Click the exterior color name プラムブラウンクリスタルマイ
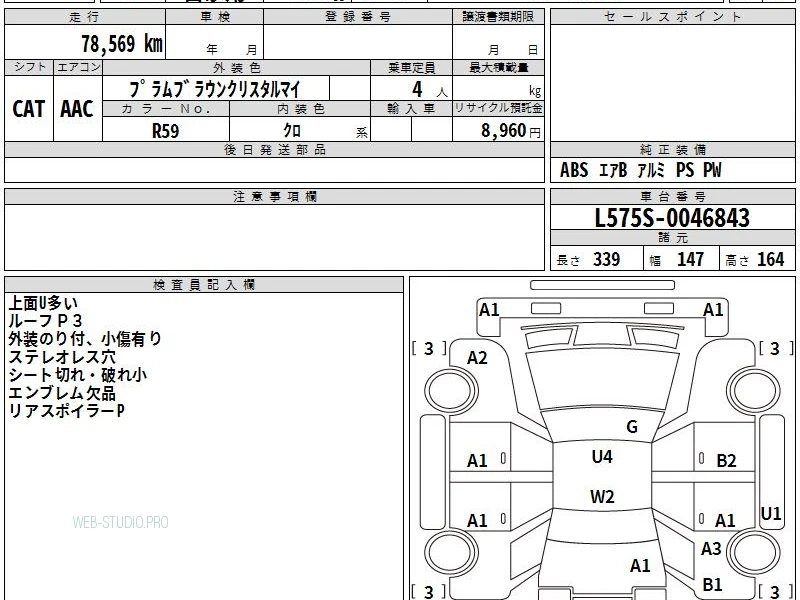Screen dimensions: 800x600 214,89
